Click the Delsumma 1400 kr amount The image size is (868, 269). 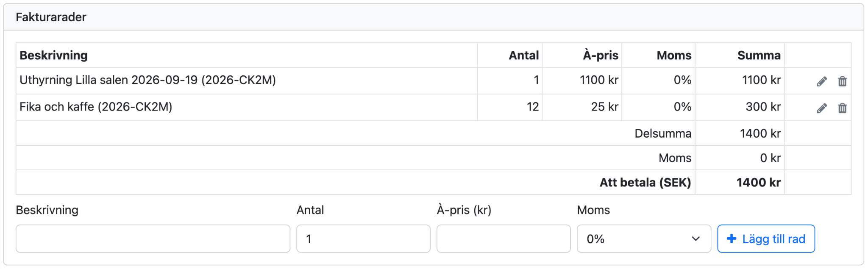760,133
